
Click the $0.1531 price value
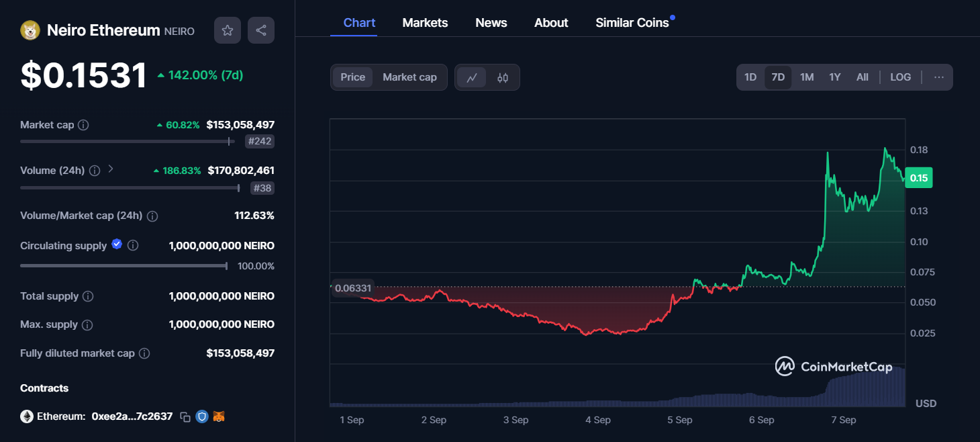pyautogui.click(x=83, y=75)
